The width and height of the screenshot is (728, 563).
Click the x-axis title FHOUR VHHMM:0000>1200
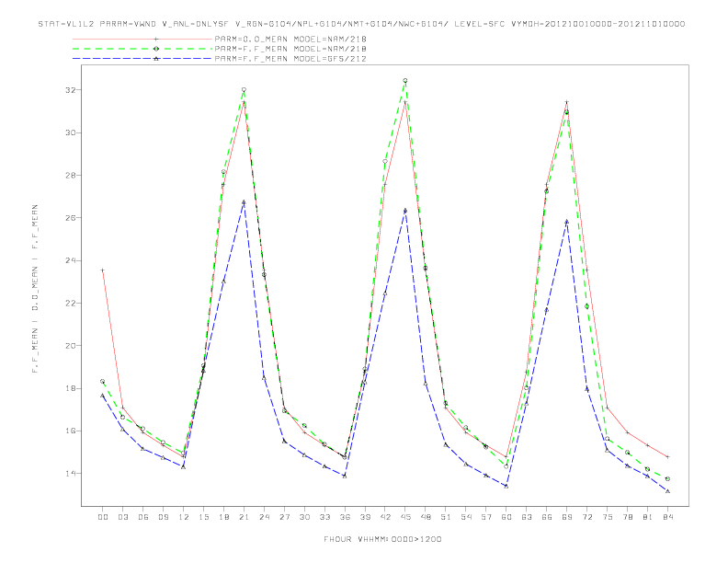click(x=382, y=539)
